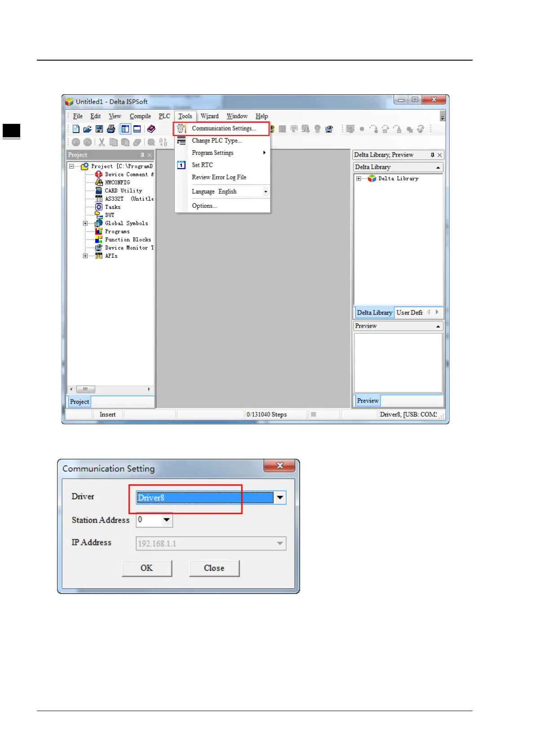Expand the APIs tree node
535x756 pixels.
point(85,256)
